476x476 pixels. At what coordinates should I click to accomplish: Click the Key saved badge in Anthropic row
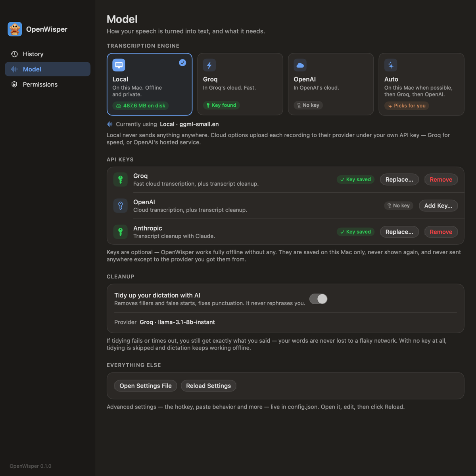coord(355,232)
